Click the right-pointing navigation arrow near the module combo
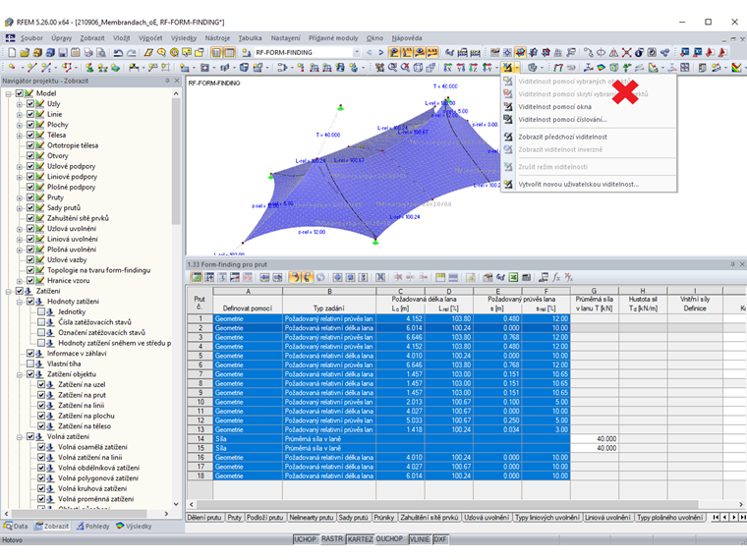The width and height of the screenshot is (747, 560). [x=380, y=52]
